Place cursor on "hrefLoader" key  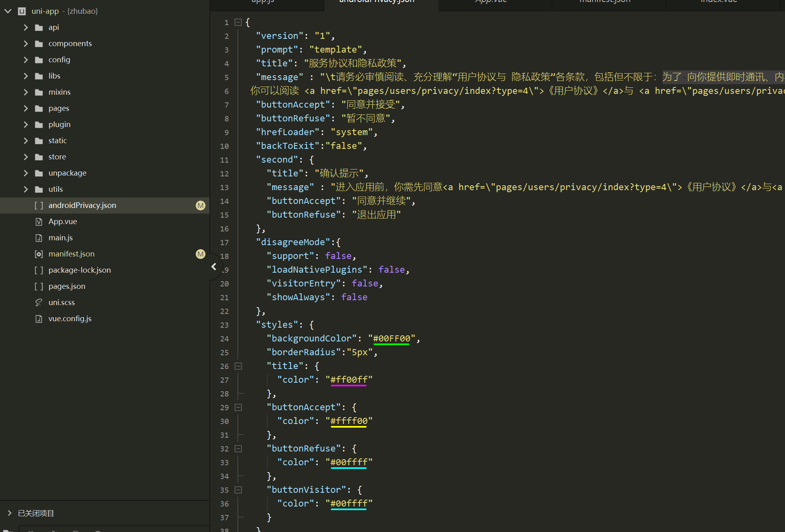(288, 132)
